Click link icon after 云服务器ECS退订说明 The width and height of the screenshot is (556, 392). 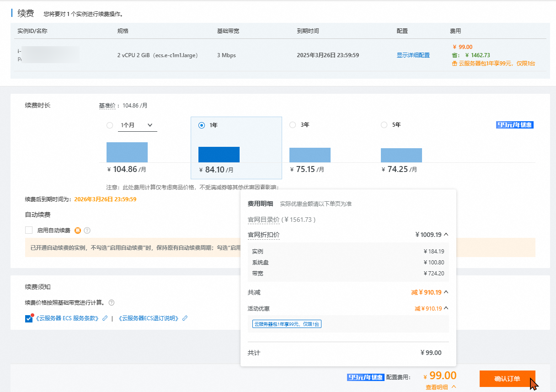click(185, 318)
